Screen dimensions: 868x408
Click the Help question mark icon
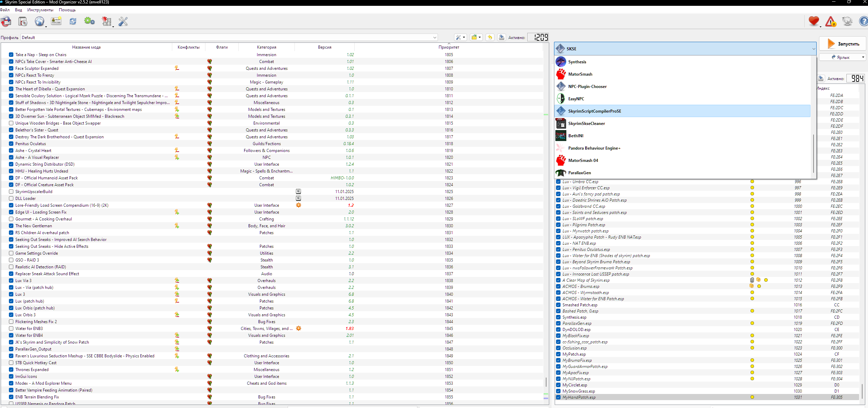(x=863, y=21)
